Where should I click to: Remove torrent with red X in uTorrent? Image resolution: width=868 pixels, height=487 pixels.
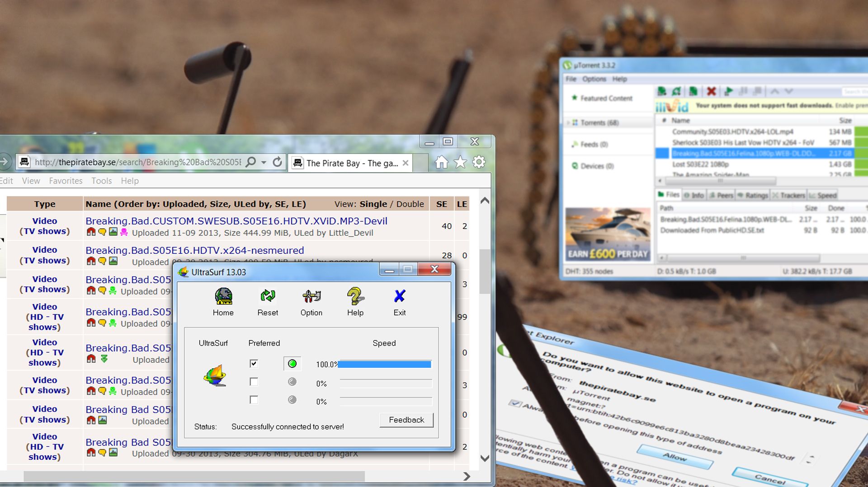pyautogui.click(x=711, y=91)
